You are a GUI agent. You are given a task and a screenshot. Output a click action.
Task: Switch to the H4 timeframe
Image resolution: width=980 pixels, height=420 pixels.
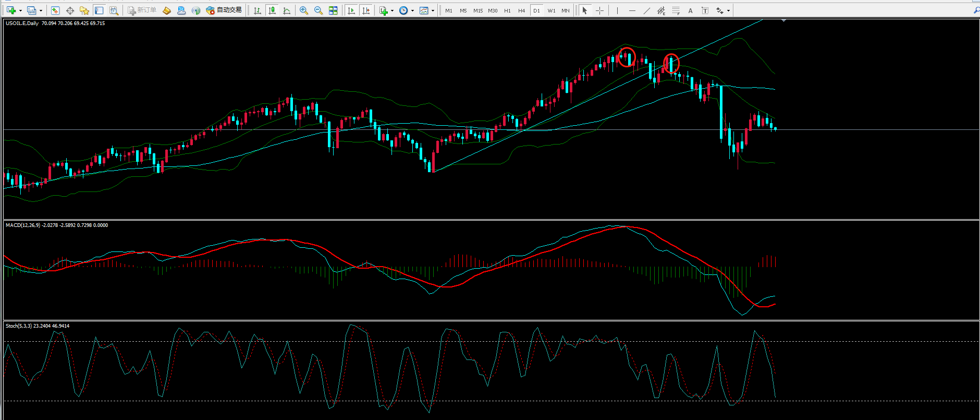pyautogui.click(x=522, y=10)
